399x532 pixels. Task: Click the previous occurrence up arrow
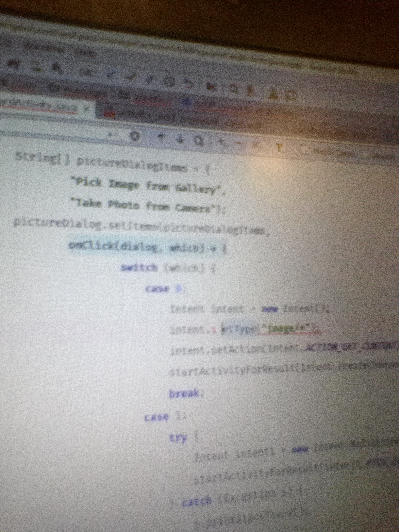pos(162,137)
